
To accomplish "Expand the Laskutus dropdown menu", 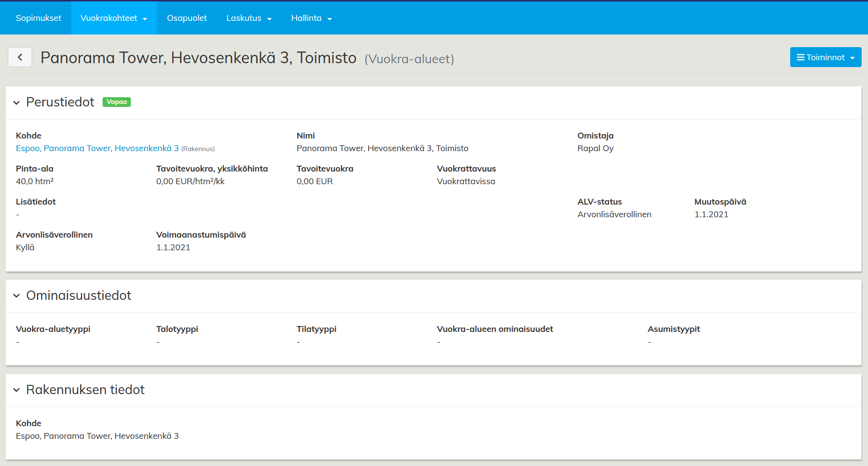I will [248, 18].
